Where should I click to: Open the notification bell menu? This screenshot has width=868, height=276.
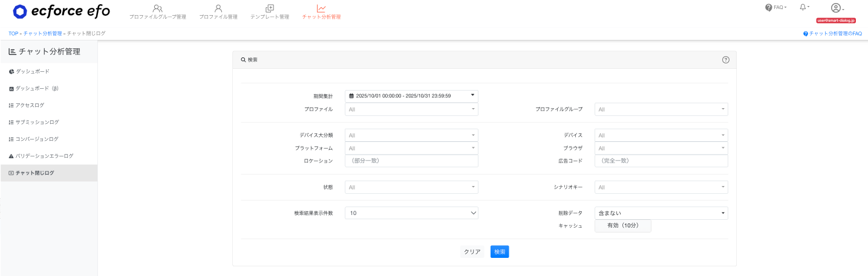pos(804,7)
